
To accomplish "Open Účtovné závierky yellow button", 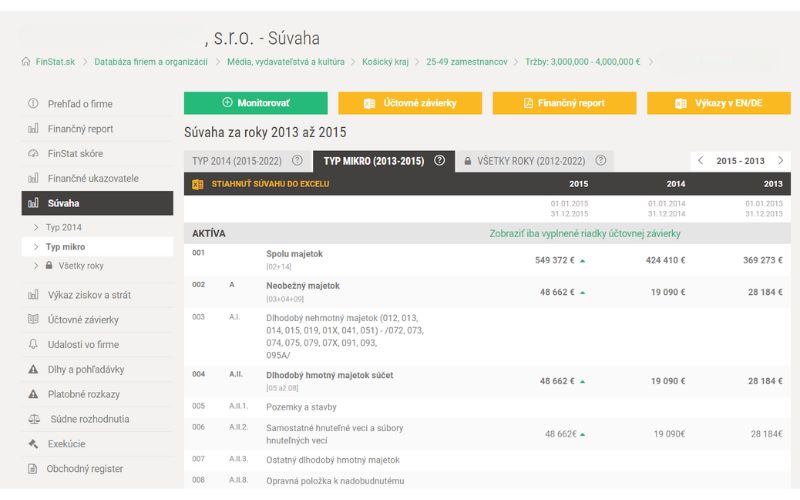I will coord(410,103).
